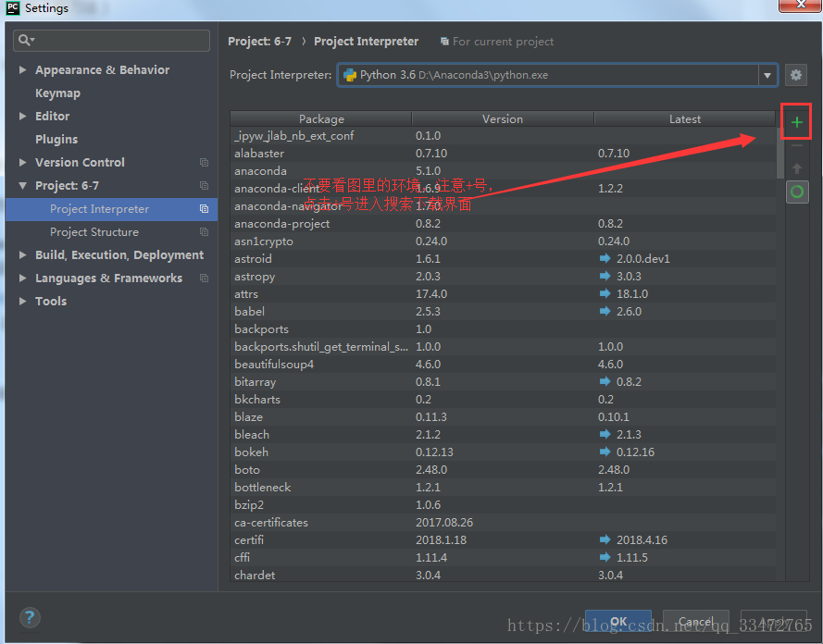Click the Python icon in interpreter field
823x644 pixels.
[x=350, y=75]
